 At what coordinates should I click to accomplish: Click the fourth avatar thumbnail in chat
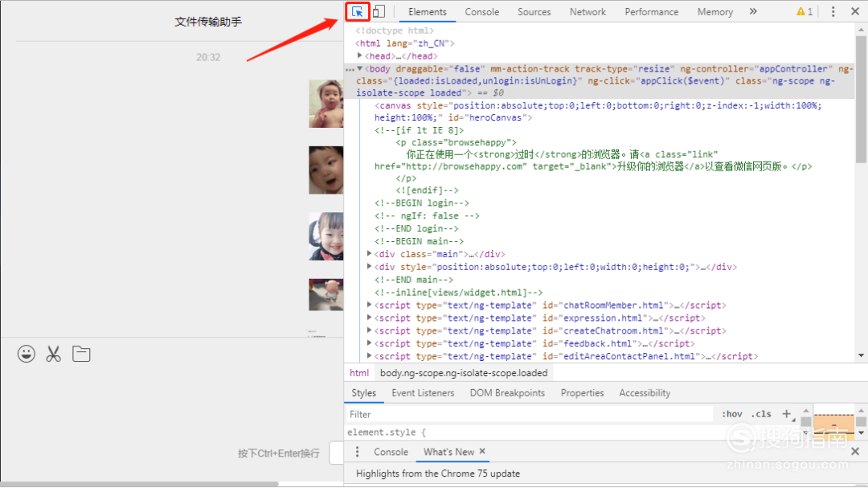[x=326, y=295]
